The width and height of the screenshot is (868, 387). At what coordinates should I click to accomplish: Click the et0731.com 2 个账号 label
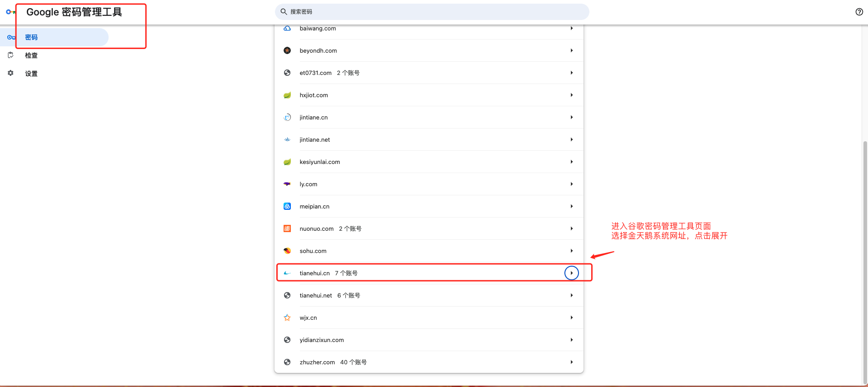point(348,73)
